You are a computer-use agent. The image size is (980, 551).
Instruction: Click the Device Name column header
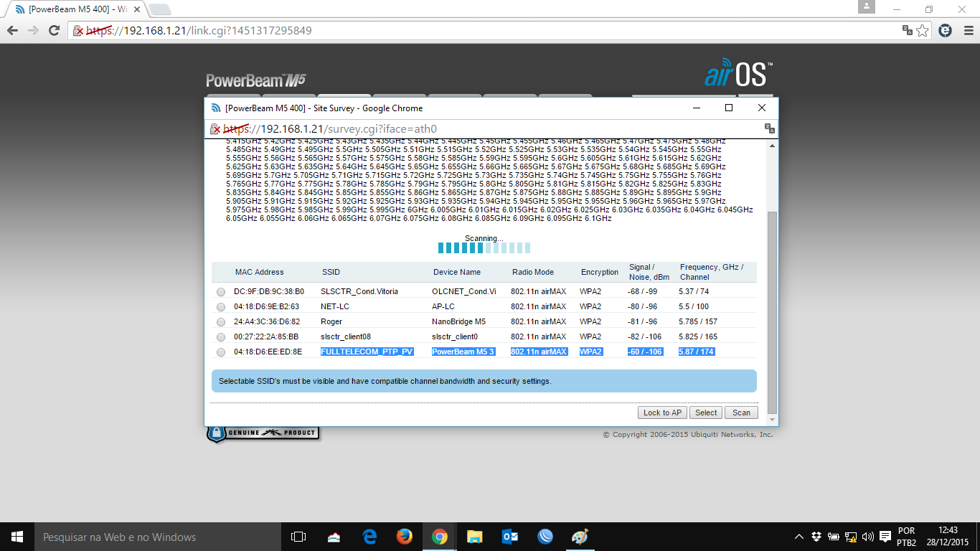tap(457, 272)
